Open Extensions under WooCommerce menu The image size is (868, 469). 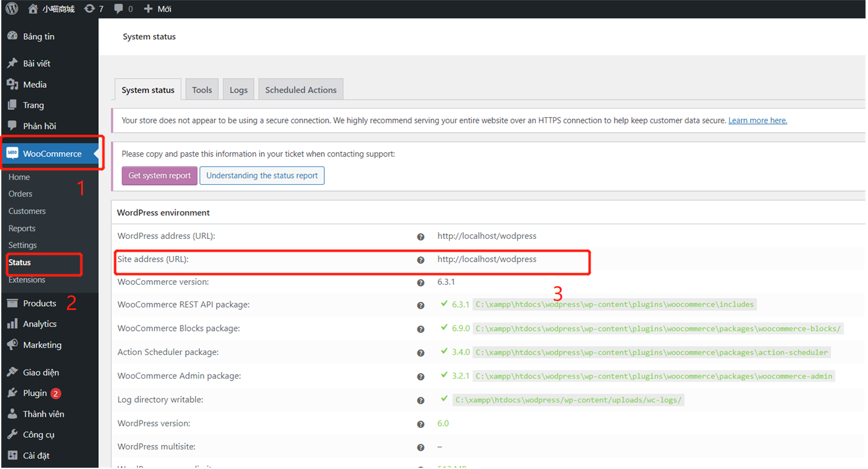(x=27, y=279)
